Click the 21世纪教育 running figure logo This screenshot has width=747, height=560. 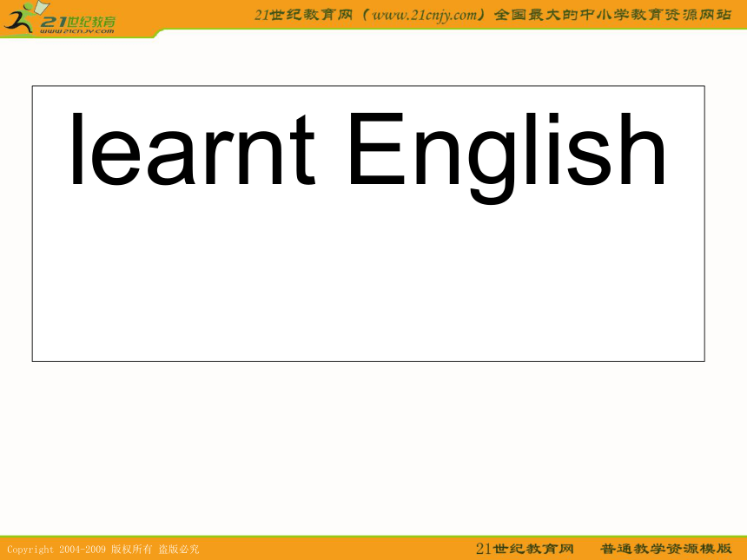coord(58,18)
